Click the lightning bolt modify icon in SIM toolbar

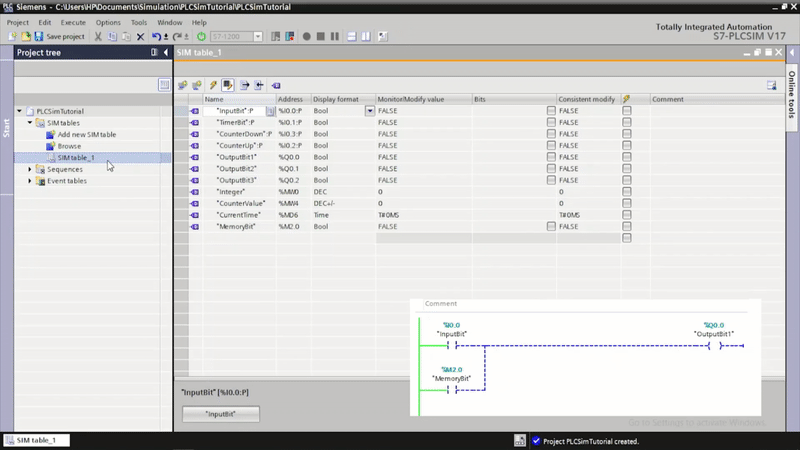[x=212, y=86]
